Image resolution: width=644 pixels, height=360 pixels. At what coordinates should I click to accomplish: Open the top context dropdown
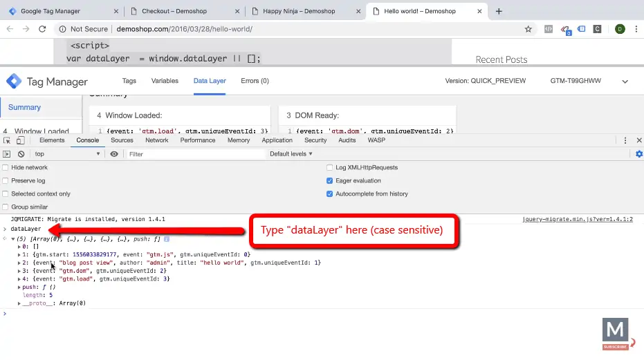pyautogui.click(x=67, y=154)
